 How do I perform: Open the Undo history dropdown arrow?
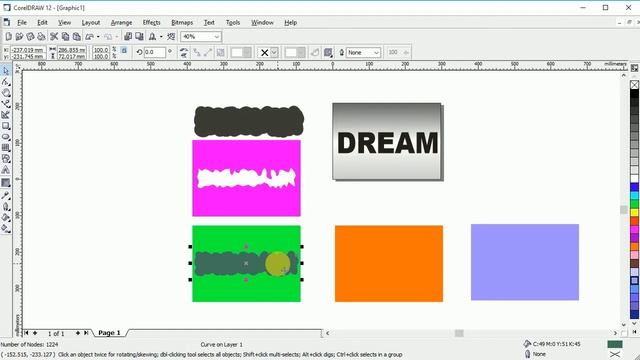pyautogui.click(x=98, y=37)
